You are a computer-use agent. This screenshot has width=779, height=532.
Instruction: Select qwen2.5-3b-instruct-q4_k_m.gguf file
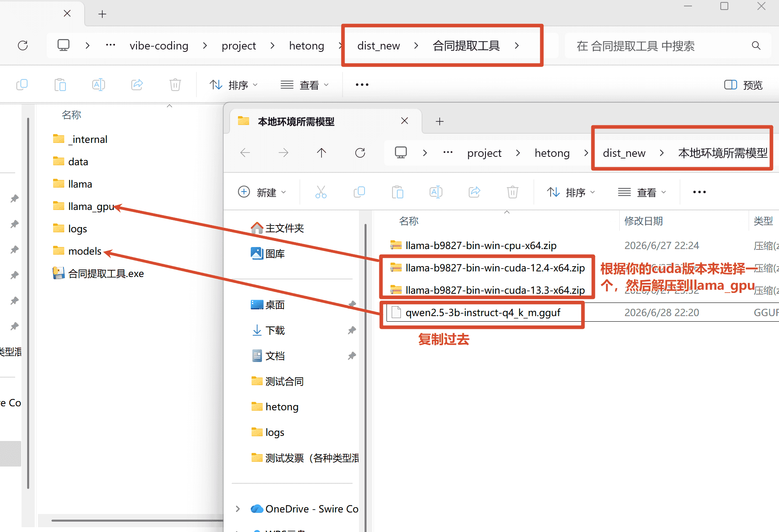[475, 312]
